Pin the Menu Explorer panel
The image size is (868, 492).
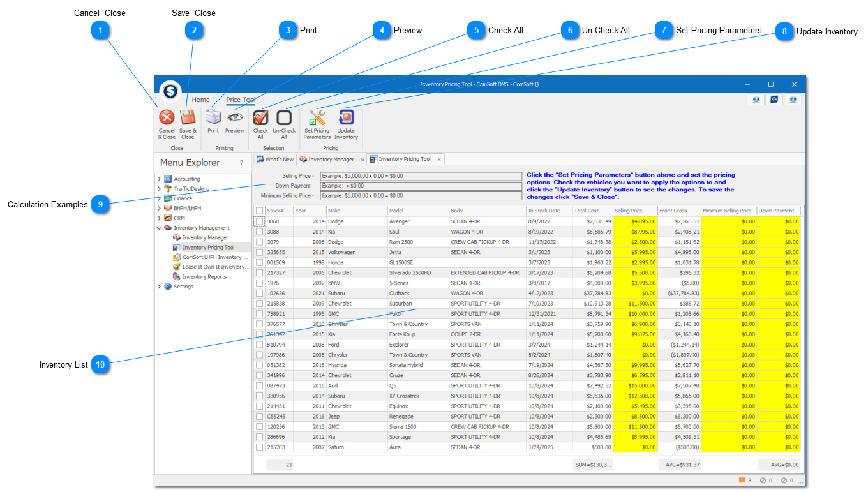click(241, 163)
